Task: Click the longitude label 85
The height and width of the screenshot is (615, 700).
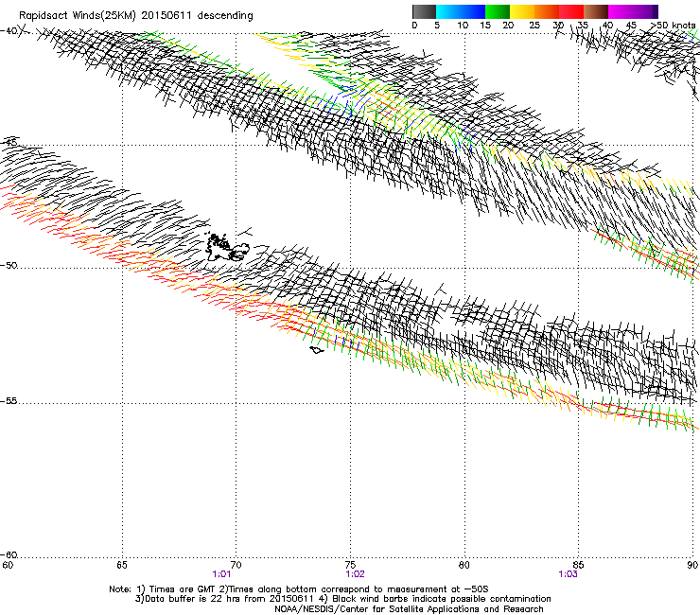Action: 578,565
